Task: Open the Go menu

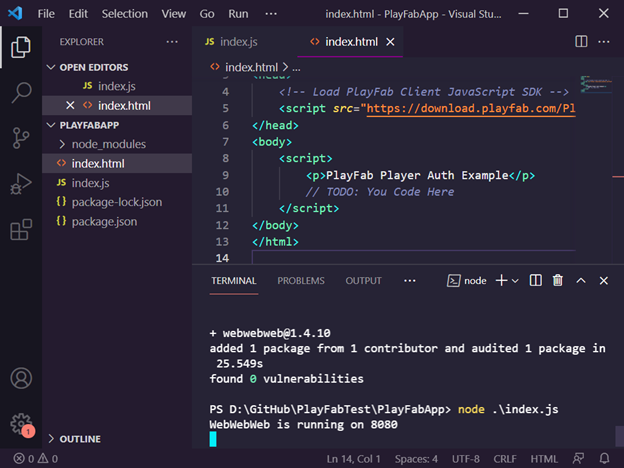Action: coord(207,14)
